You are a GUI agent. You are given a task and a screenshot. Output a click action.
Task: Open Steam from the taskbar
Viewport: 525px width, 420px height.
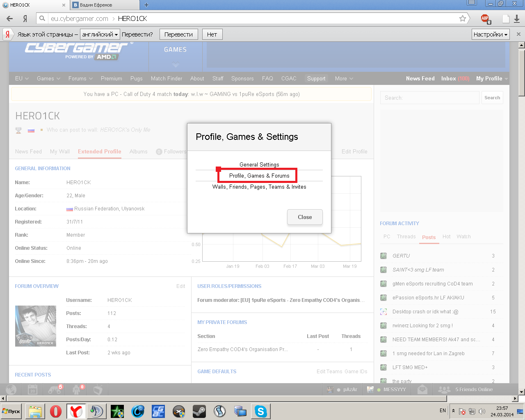click(199, 411)
